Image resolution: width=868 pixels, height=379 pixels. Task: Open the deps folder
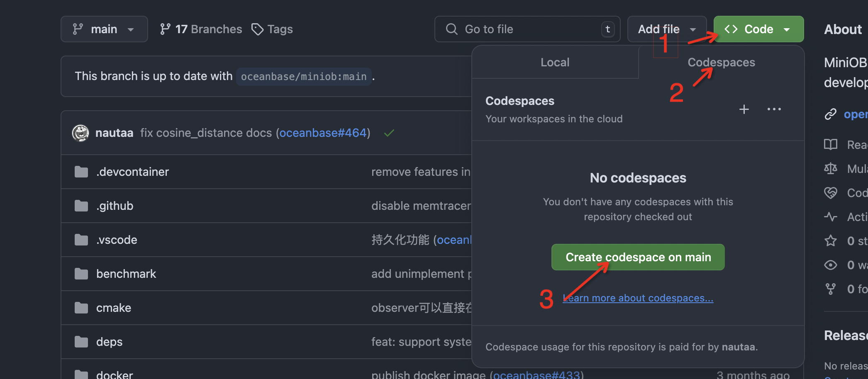coord(110,342)
